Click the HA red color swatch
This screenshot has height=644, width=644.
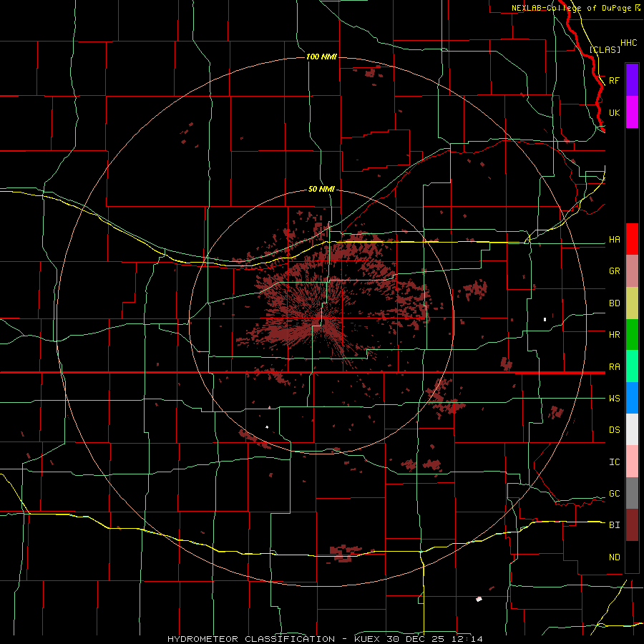pos(632,239)
